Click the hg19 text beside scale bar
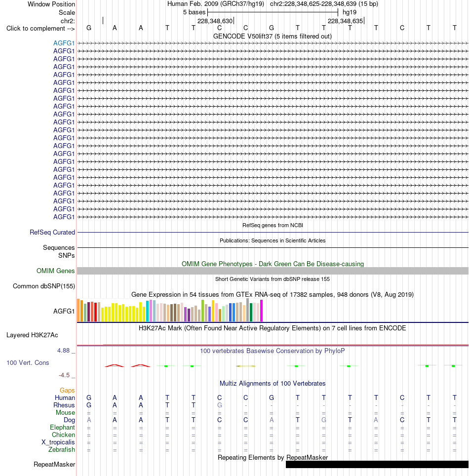469x476 pixels. [x=350, y=12]
